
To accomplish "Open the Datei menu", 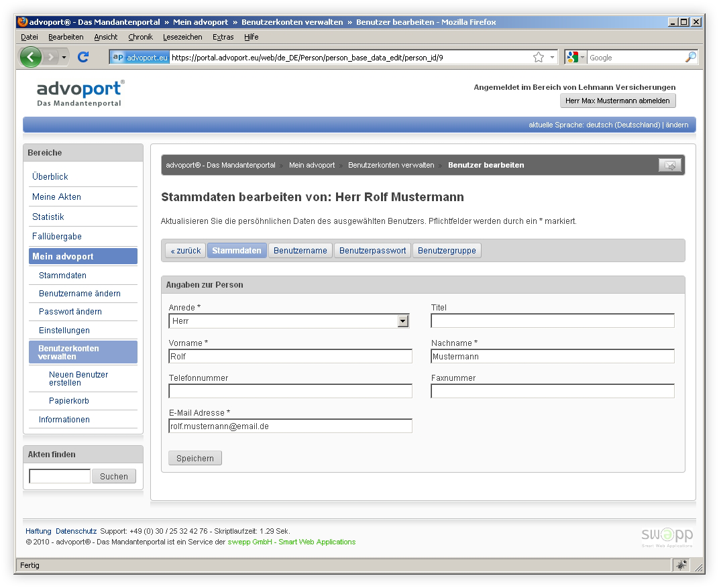I will tap(30, 37).
